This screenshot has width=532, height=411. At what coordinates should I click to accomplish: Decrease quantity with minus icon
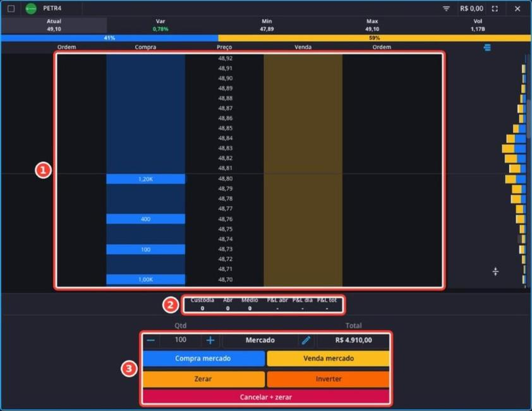point(151,340)
